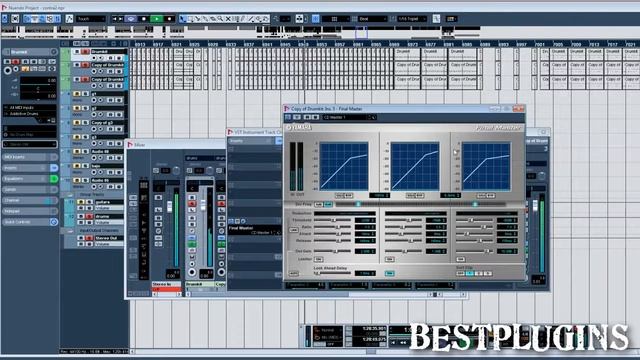
Task: Toggle Final Master plugin bypass power button
Action: point(288,118)
